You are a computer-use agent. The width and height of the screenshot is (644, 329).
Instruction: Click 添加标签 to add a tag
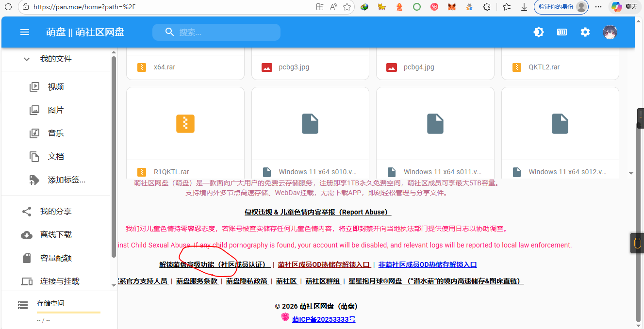pyautogui.click(x=66, y=180)
